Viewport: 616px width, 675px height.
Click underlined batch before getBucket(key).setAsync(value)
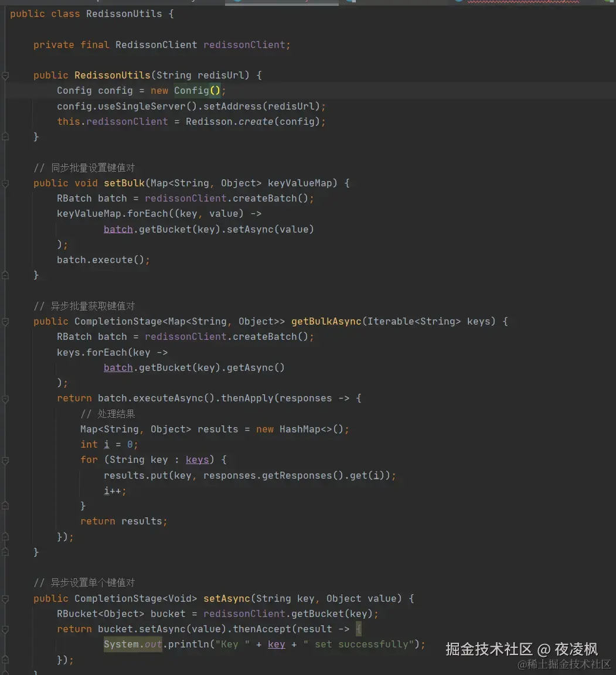tap(118, 229)
